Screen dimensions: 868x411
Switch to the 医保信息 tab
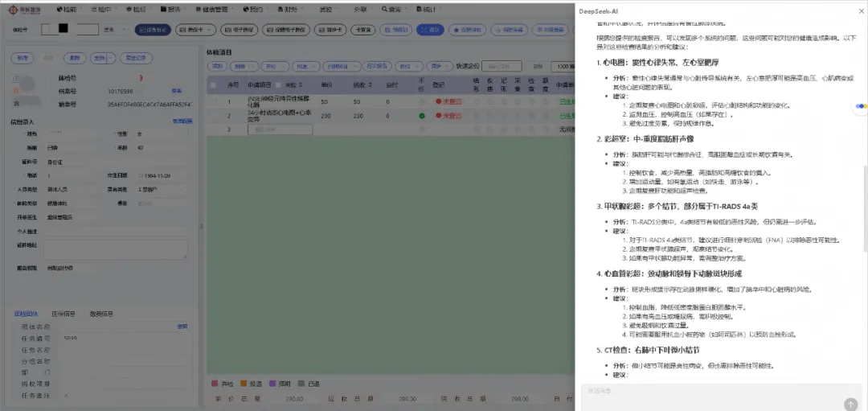tap(63, 313)
